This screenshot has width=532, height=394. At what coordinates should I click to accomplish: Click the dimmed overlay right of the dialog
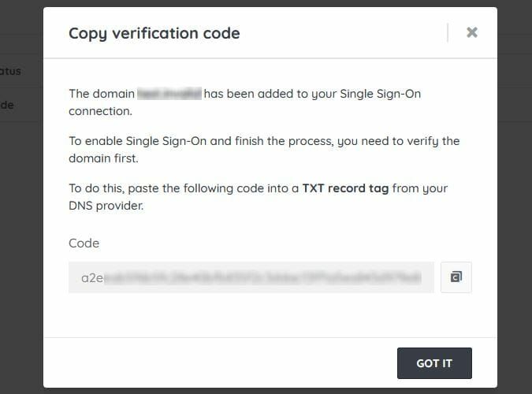coord(515,197)
